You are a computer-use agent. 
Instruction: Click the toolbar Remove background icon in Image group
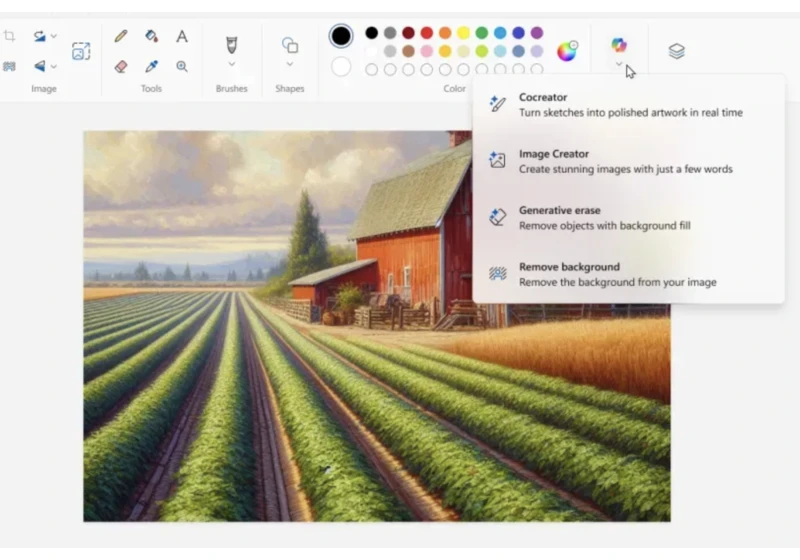pyautogui.click(x=9, y=66)
